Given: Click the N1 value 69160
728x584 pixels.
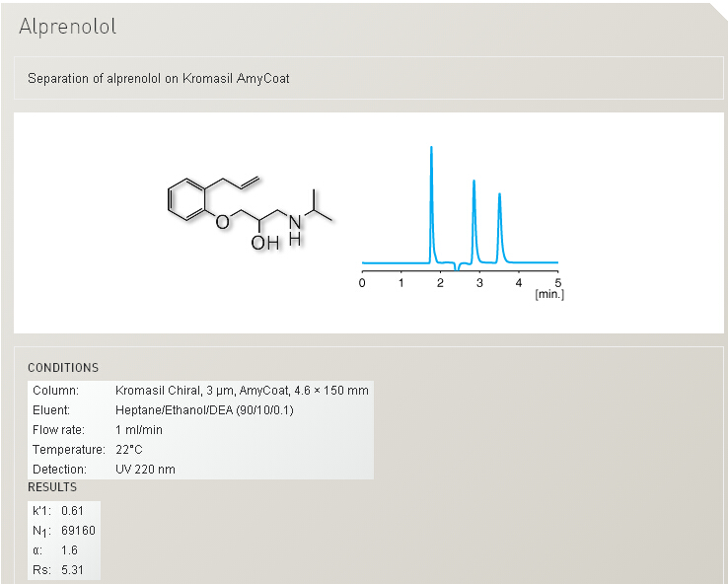Looking at the screenshot, I should 78,531.
